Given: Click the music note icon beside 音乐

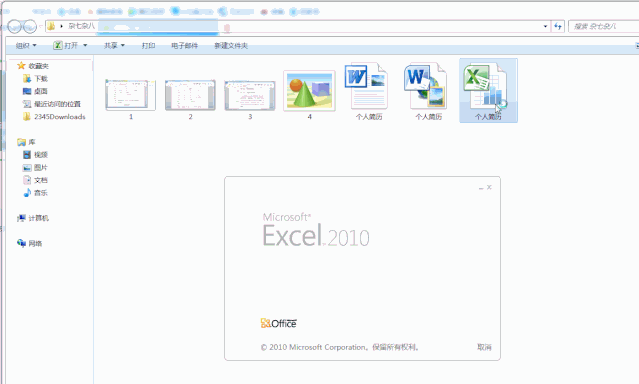Looking at the screenshot, I should click(x=27, y=193).
